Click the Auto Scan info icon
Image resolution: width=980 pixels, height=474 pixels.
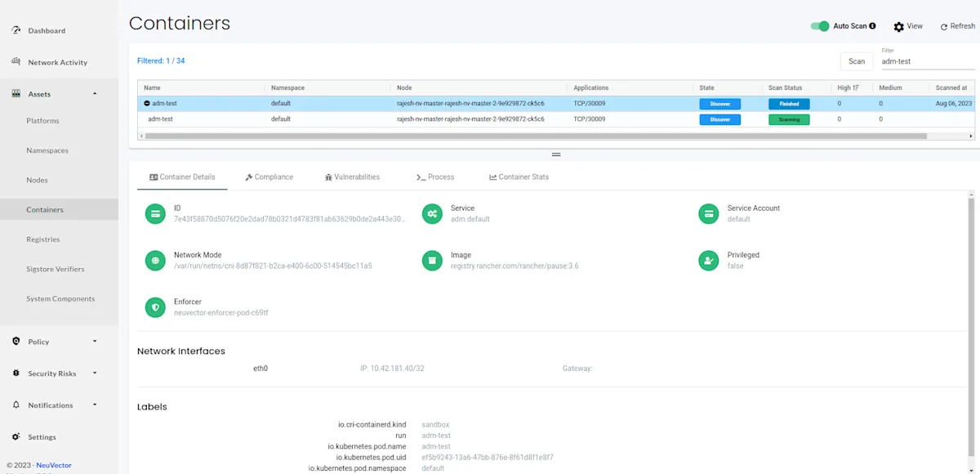[873, 26]
